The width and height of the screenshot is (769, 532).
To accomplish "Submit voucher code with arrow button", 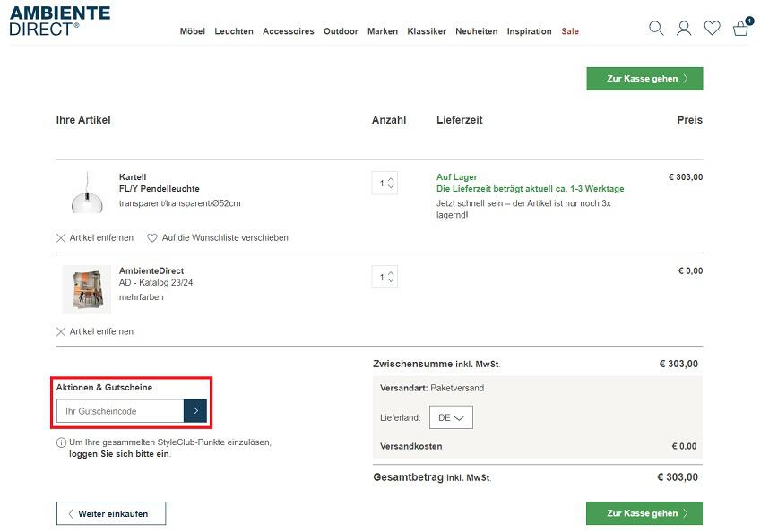I will coord(195,411).
